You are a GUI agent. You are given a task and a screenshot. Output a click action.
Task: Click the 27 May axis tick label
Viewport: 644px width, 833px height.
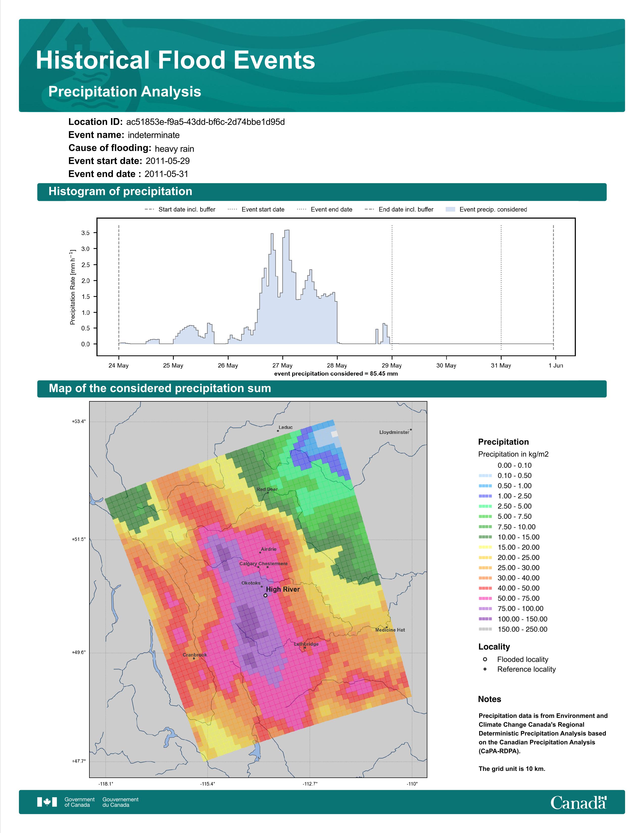click(x=282, y=366)
